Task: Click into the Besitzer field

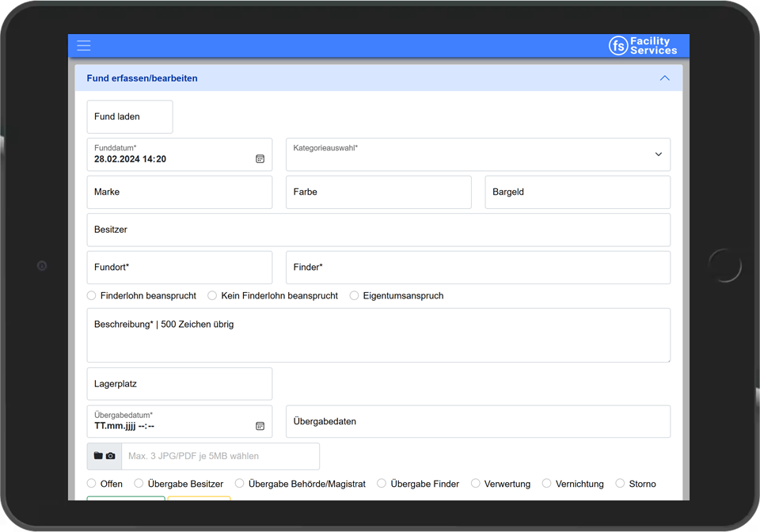Action: [378, 230]
